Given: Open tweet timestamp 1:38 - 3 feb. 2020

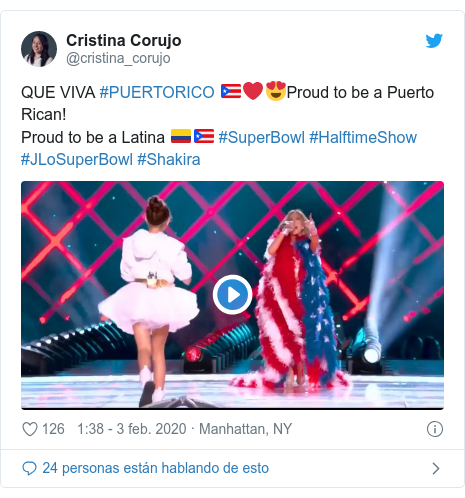Looking at the screenshot, I should click(x=132, y=429).
